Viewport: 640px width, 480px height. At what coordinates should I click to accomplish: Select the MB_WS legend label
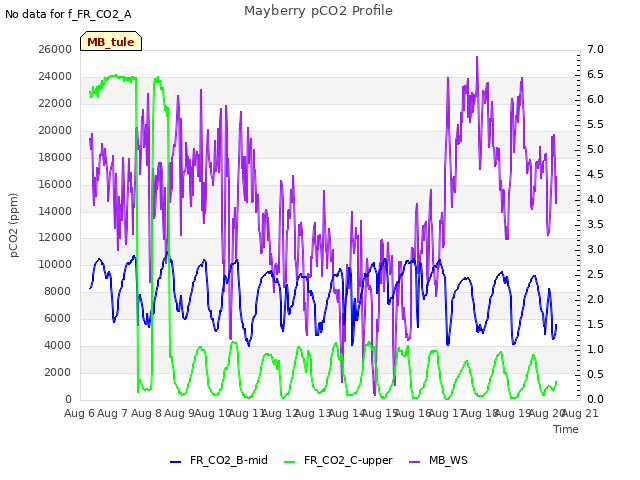[x=448, y=460]
